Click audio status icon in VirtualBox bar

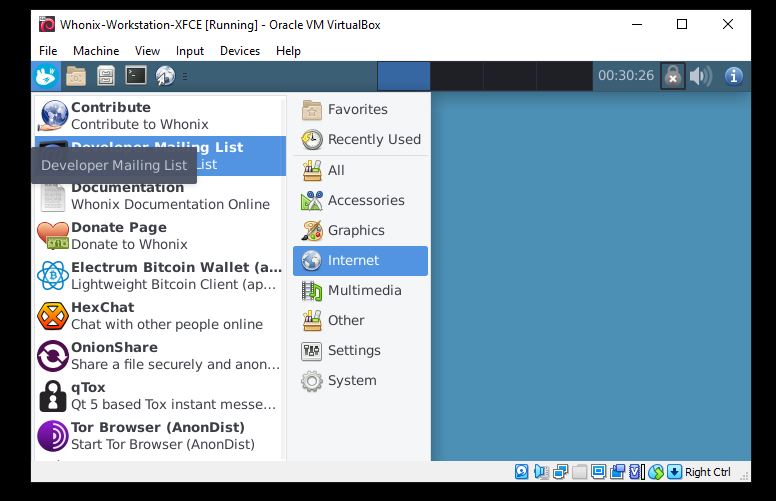[541, 472]
